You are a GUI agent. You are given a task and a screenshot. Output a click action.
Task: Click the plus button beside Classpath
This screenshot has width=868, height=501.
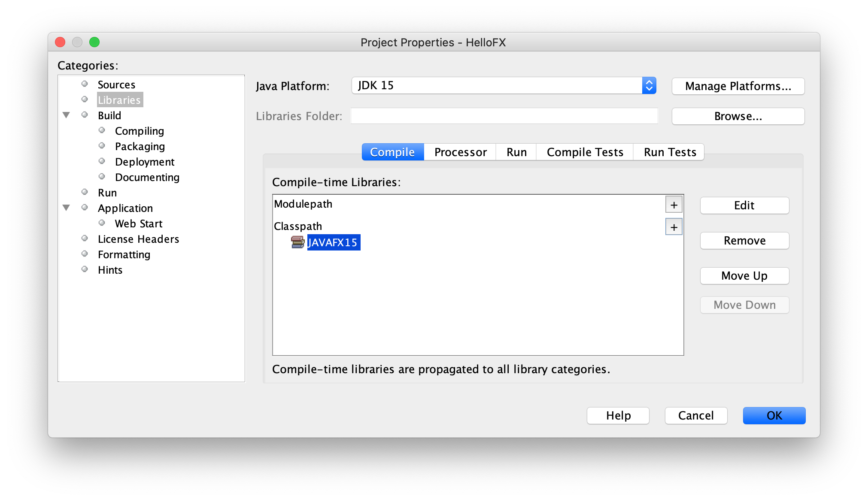pos(674,227)
